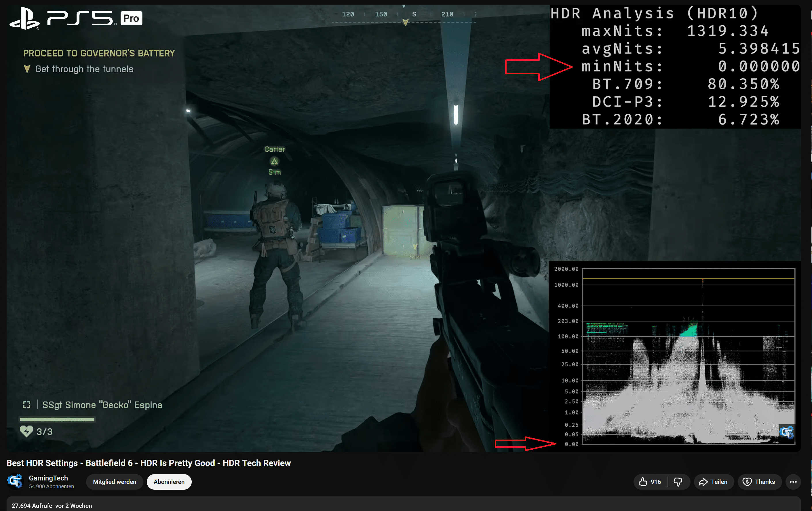Click the thumbs-down dislike icon
812x511 pixels.
point(678,482)
